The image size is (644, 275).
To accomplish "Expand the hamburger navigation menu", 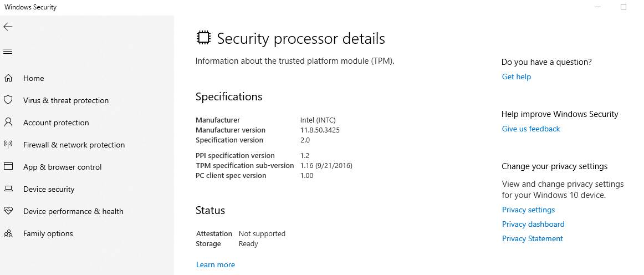I will pos(8,52).
